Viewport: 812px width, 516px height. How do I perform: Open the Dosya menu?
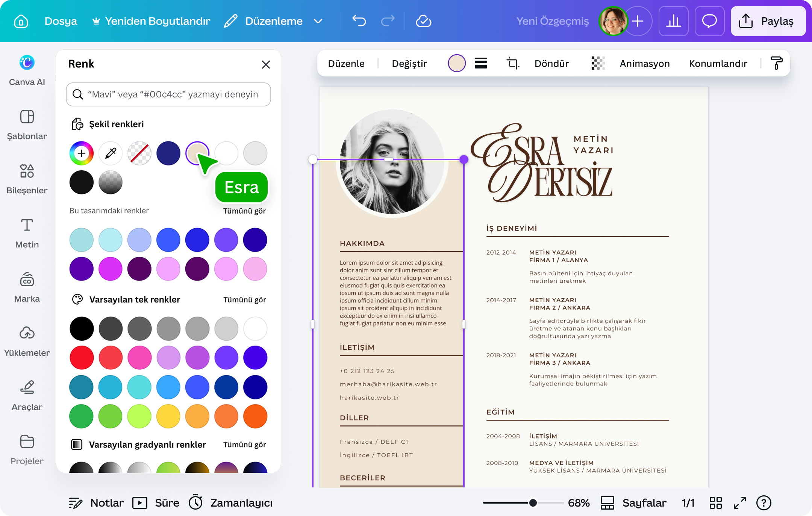61,21
